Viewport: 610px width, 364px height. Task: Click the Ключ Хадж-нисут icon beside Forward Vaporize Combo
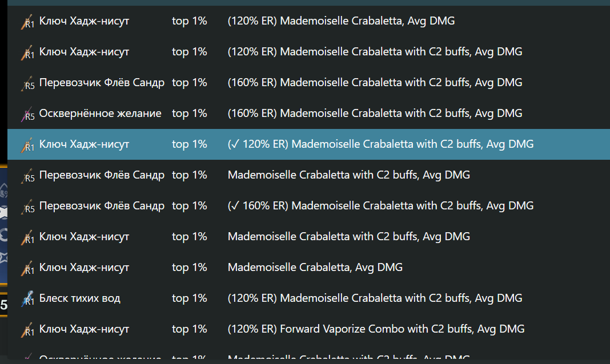pyautogui.click(x=27, y=329)
